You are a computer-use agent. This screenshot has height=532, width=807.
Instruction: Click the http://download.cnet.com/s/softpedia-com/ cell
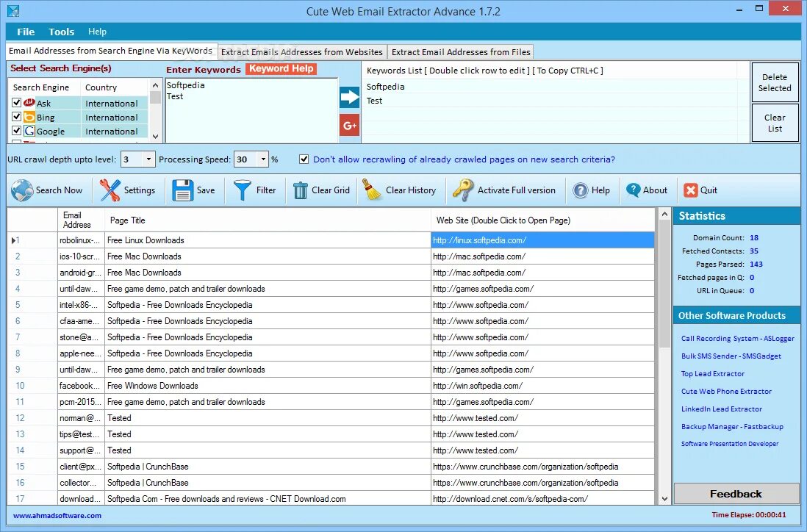[543, 499]
